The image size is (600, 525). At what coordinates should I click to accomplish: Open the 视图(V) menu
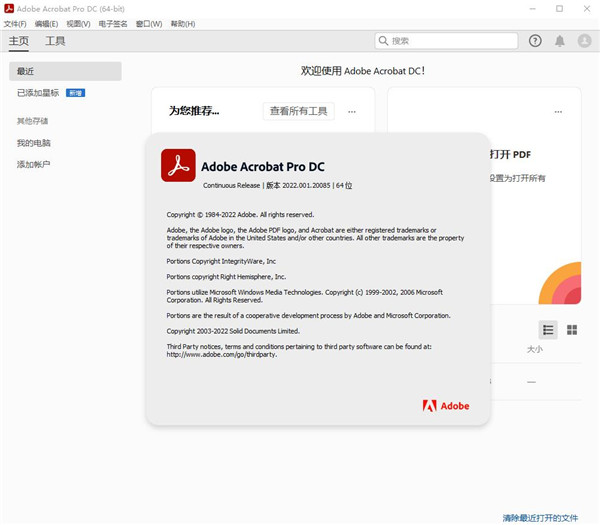(x=78, y=24)
